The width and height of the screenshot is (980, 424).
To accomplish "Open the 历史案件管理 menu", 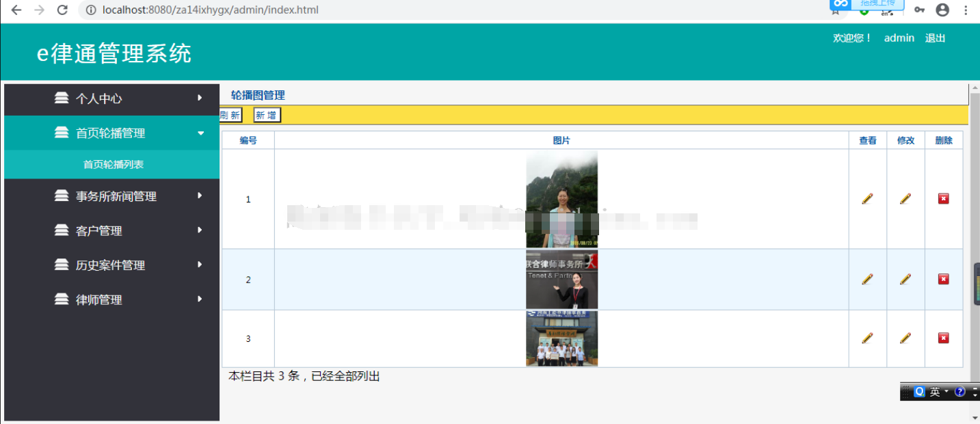I will pyautogui.click(x=111, y=265).
